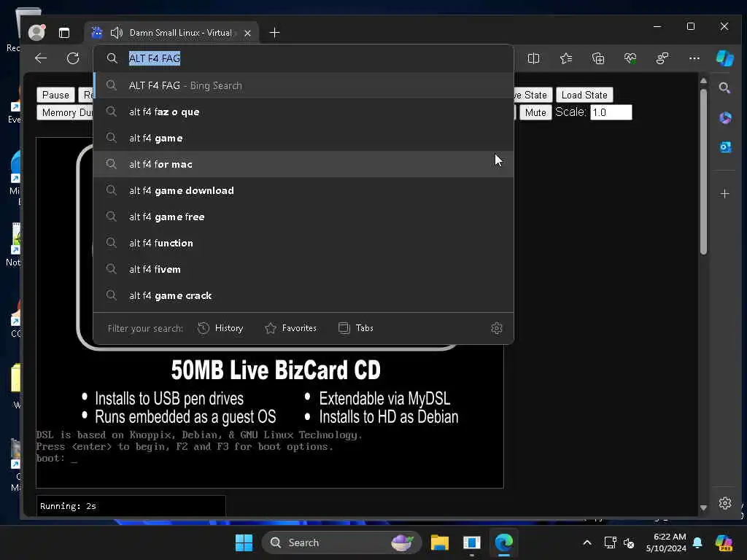The width and height of the screenshot is (747, 560).
Task: Click the Edge icon on the taskbar
Action: point(503,542)
